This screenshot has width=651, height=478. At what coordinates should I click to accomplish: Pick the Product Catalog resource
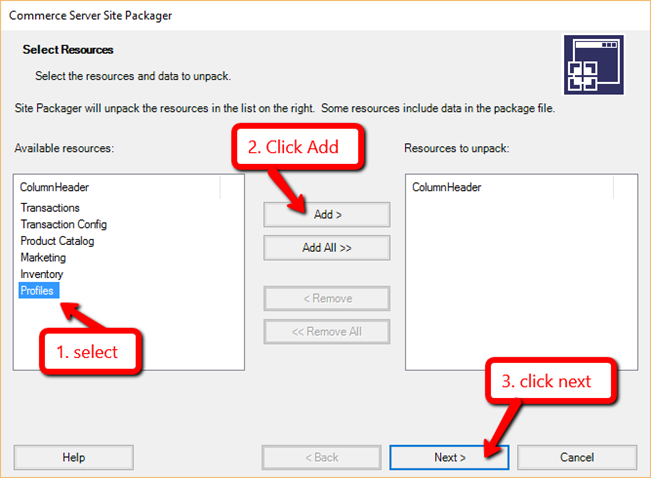[x=57, y=241]
